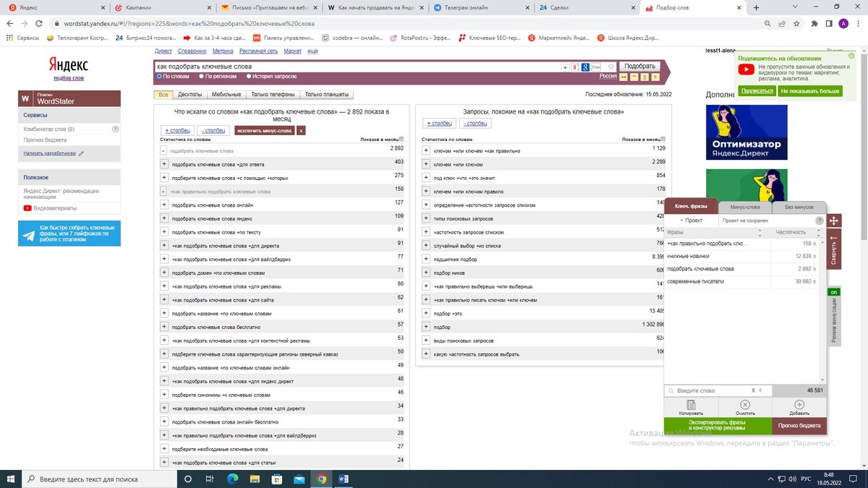Viewport: 868px width, 488px height.
Task: Click the question mark help icon in project row
Action: pos(820,221)
